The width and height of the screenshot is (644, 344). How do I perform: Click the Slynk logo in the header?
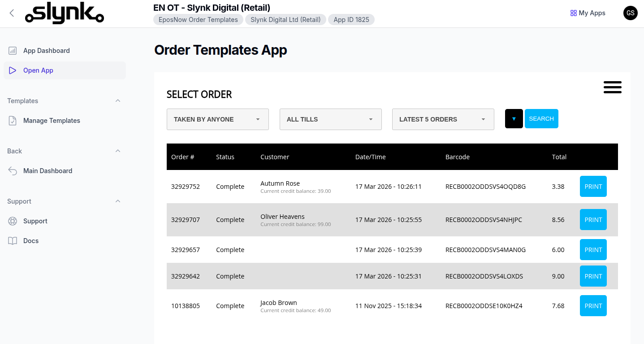64,13
